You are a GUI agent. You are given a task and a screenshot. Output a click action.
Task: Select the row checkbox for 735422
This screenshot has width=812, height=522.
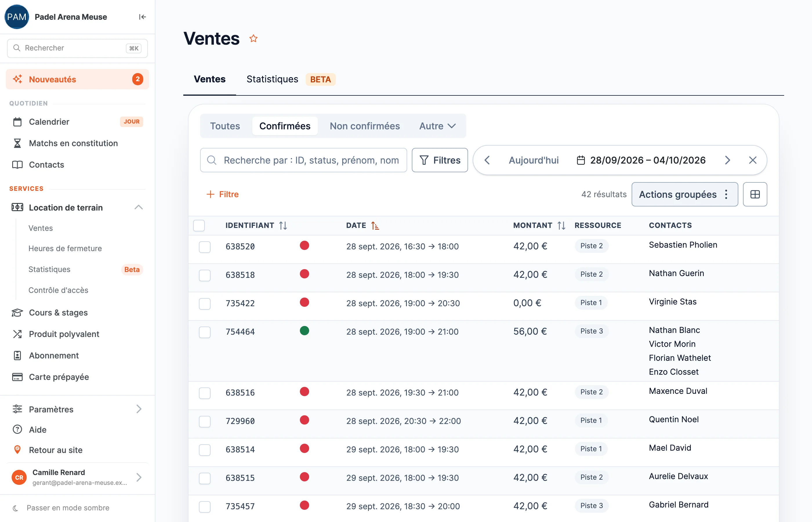[205, 304]
